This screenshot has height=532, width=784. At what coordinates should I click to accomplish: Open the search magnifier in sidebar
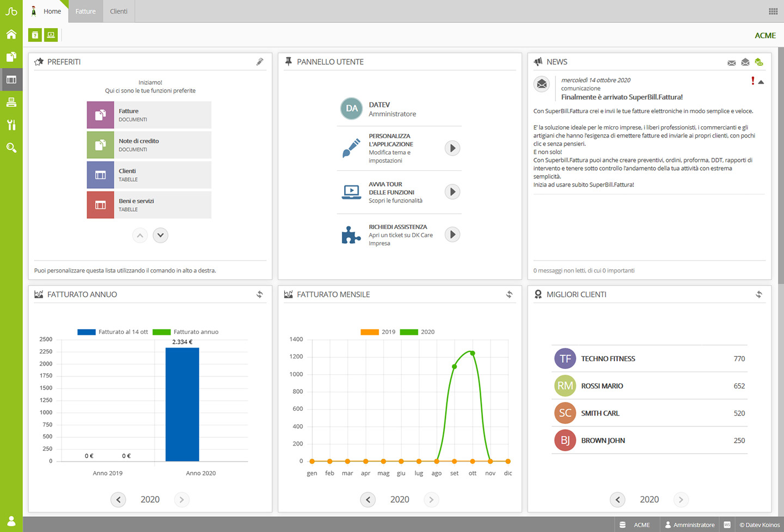click(x=11, y=147)
